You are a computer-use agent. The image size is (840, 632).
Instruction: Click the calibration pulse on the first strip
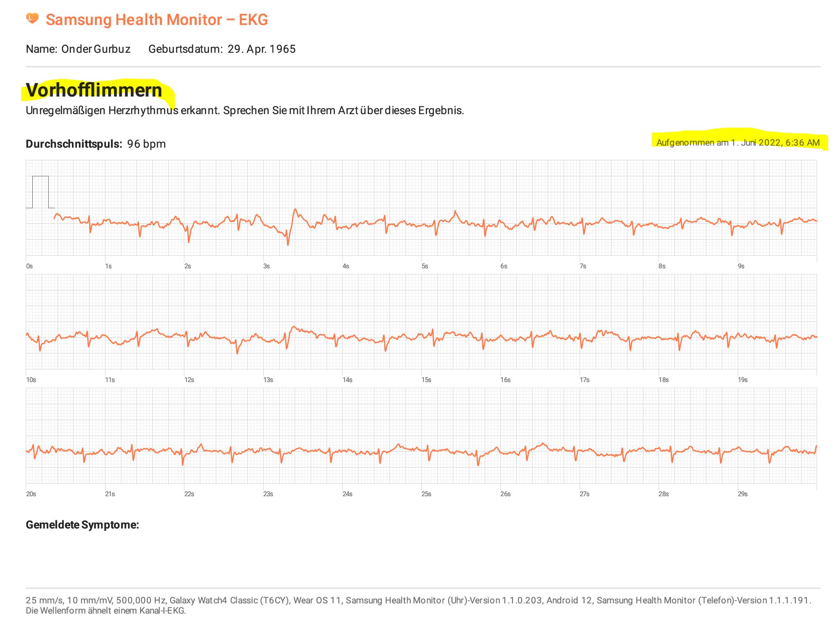40,192
